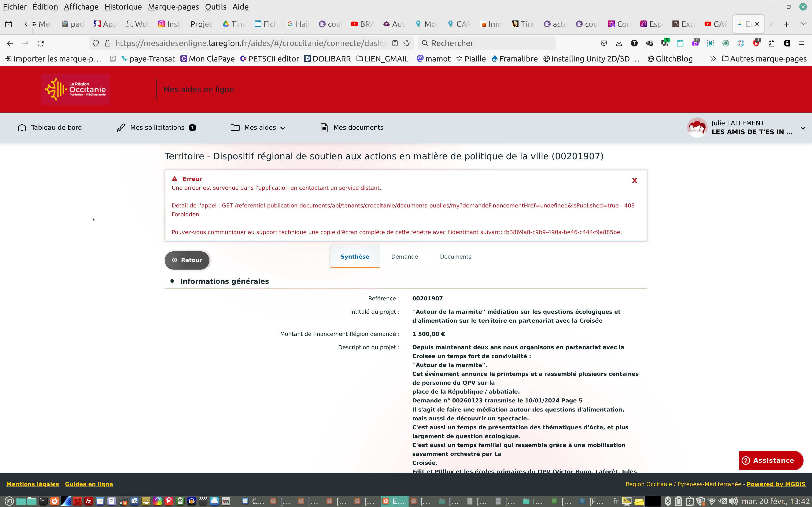Dismiss the error message with X
The height and width of the screenshot is (507, 812).
pyautogui.click(x=634, y=180)
